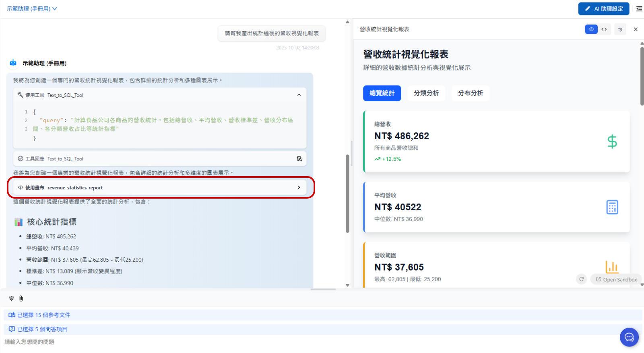Viewport: 644px width, 353px height.
Task: Open the 示範助理 (手冊用) assistant dropdown
Action: (x=32, y=8)
